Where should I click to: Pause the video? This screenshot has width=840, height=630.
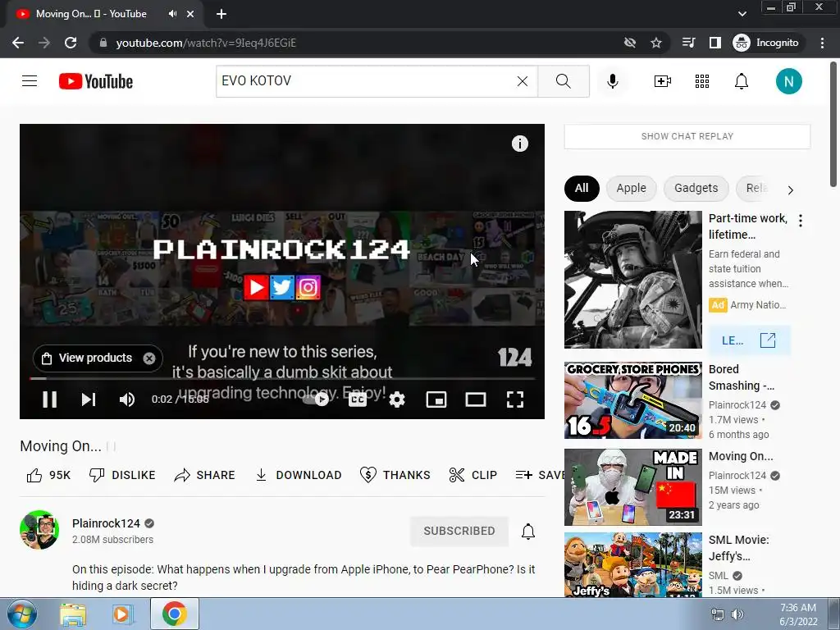(50, 399)
